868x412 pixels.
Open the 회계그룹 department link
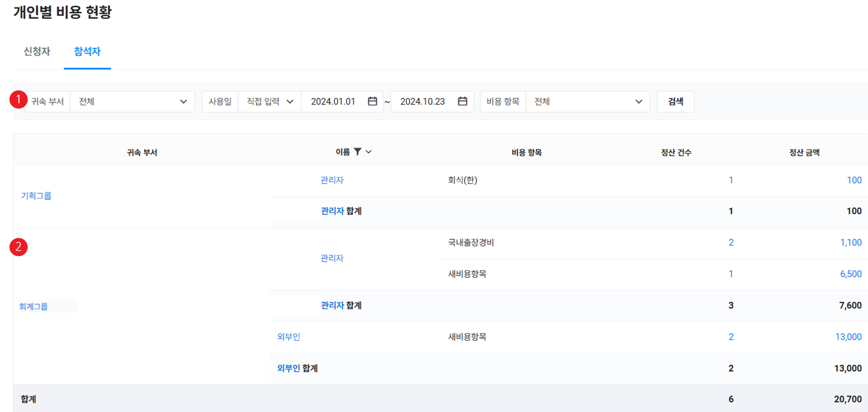tap(33, 306)
